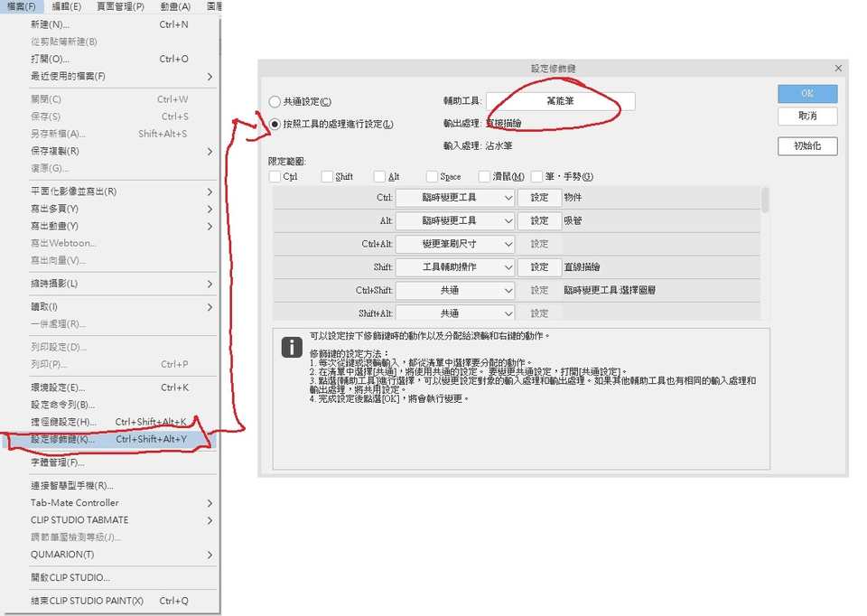Click 設定 button on the Alt row

tap(539, 220)
